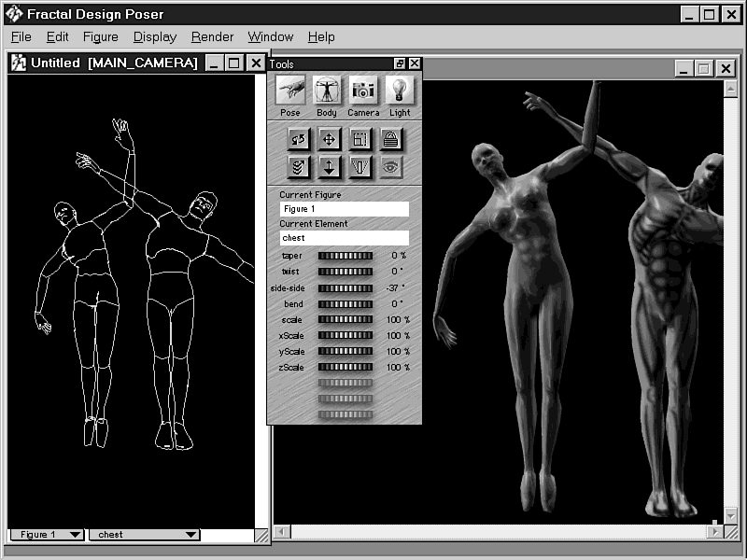Open the Figure 1 dropdown below viewport

coord(47,535)
